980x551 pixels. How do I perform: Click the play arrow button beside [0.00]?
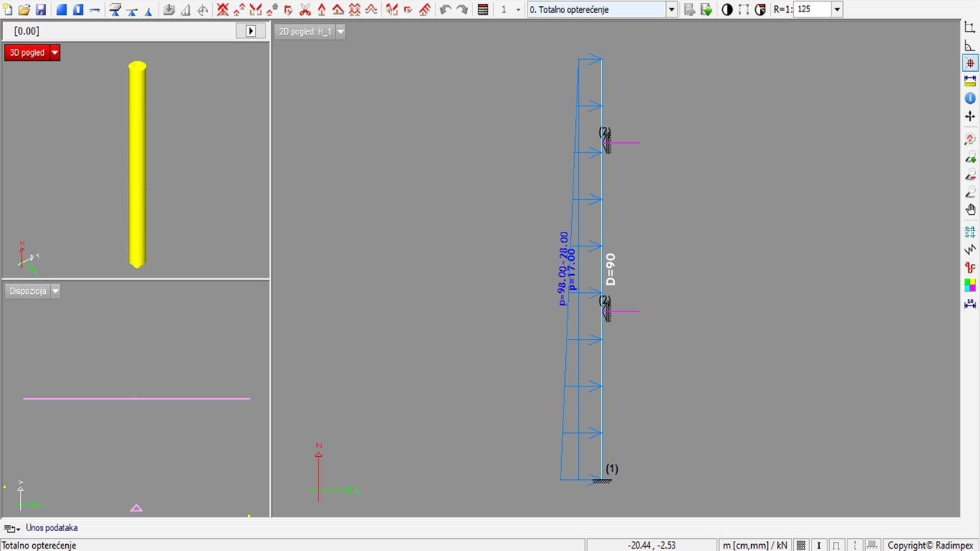(250, 31)
